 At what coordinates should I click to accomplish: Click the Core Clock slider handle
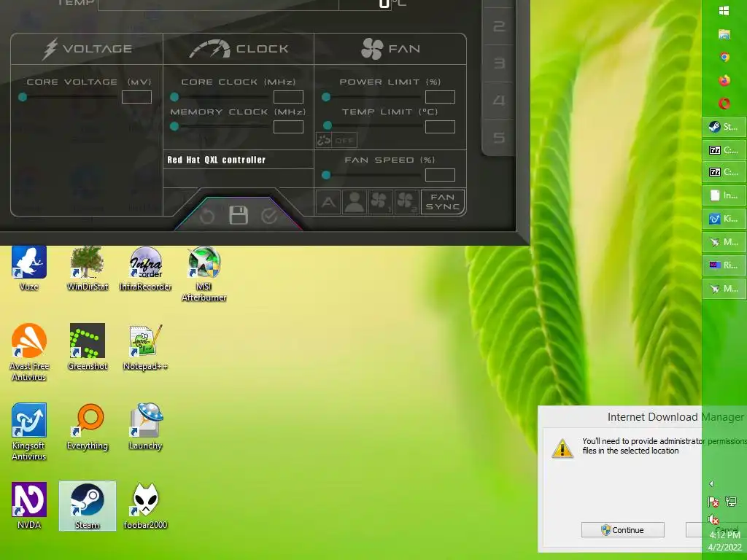(x=174, y=97)
